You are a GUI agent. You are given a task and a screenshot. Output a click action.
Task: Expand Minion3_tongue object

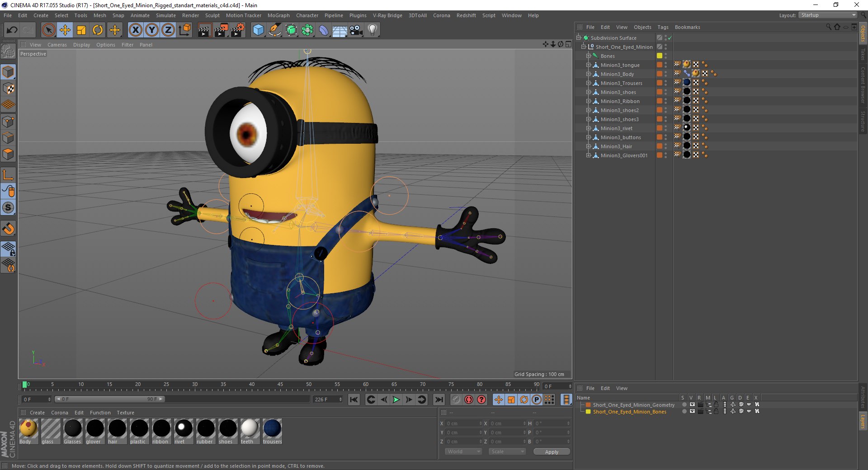coord(589,65)
